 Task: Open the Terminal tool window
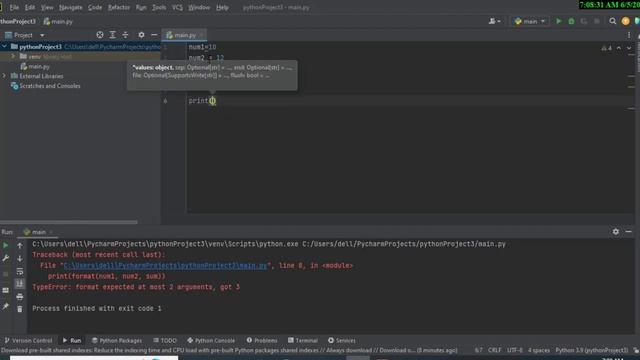pyautogui.click(x=302, y=340)
